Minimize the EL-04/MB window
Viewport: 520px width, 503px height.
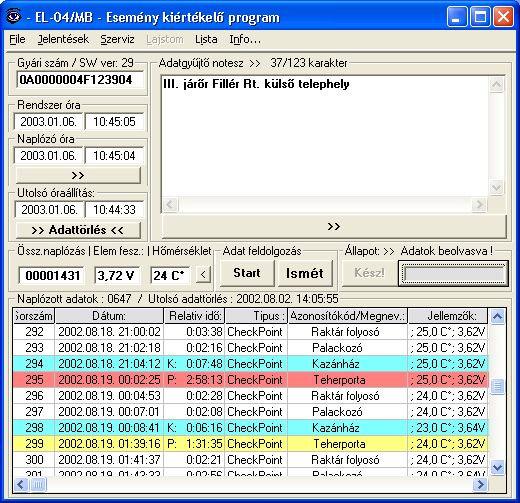pos(456,17)
